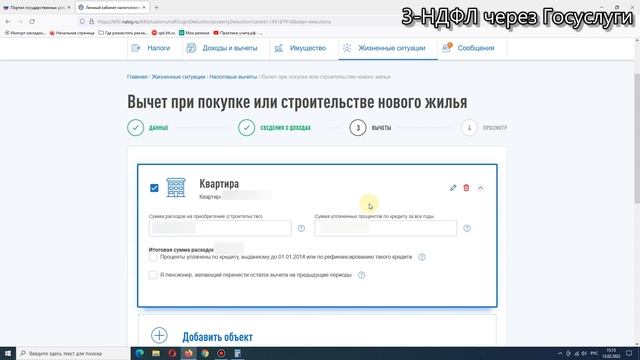The image size is (640, 360).
Task: Click the browser back arrow
Action: 9,21
